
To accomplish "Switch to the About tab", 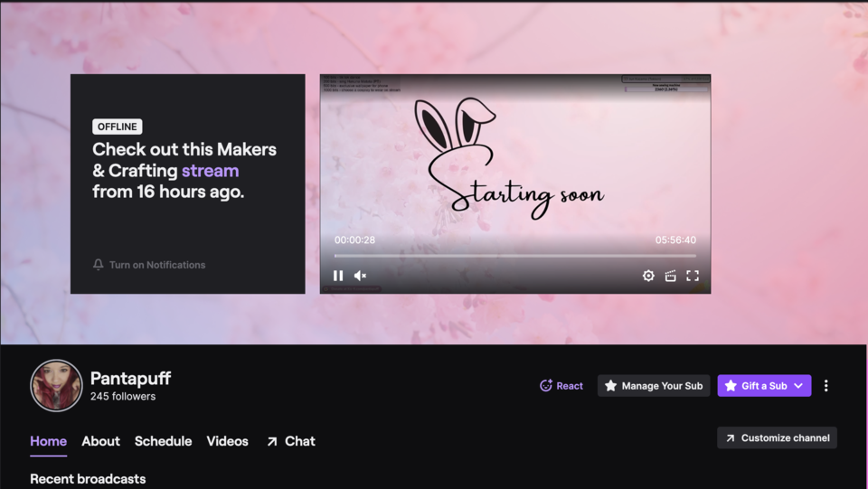I will pos(100,441).
